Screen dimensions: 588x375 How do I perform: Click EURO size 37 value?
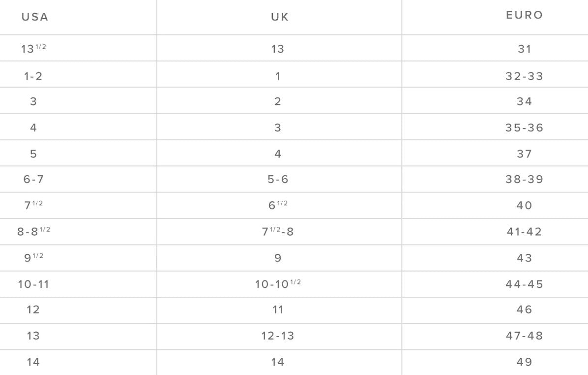[x=525, y=154]
